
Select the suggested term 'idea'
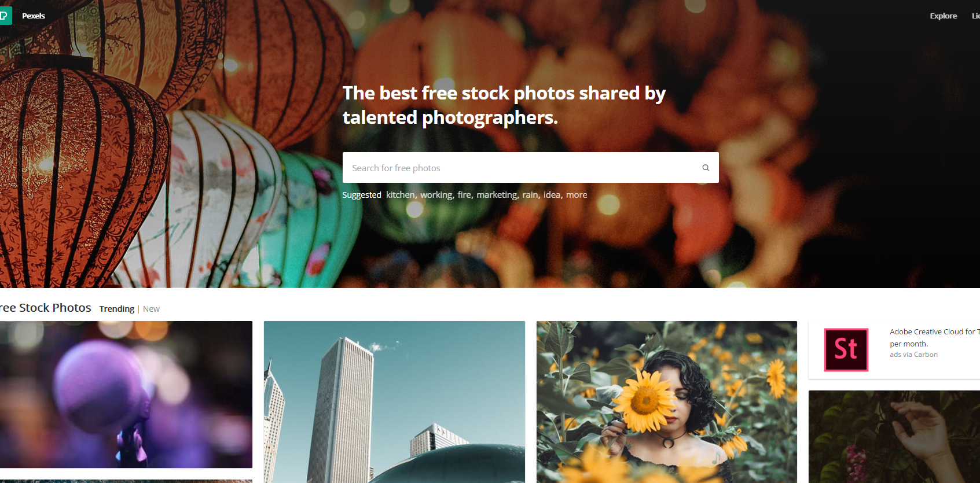[552, 195]
